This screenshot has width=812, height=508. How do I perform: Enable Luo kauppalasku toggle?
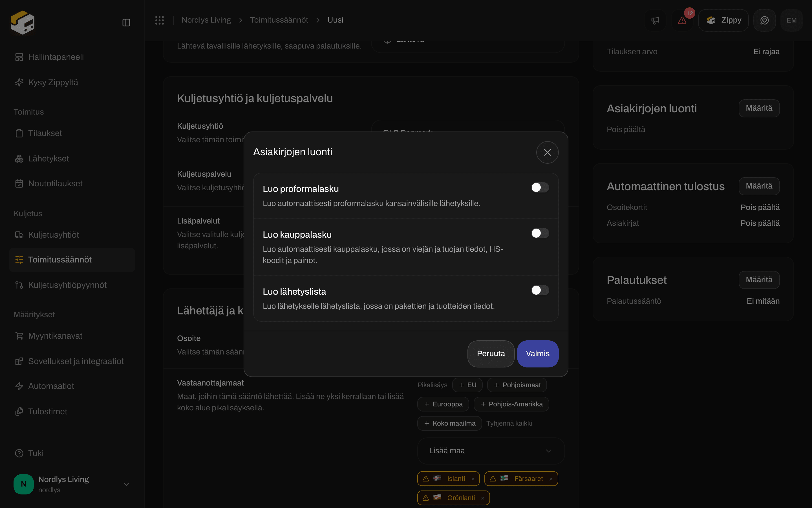(x=540, y=233)
